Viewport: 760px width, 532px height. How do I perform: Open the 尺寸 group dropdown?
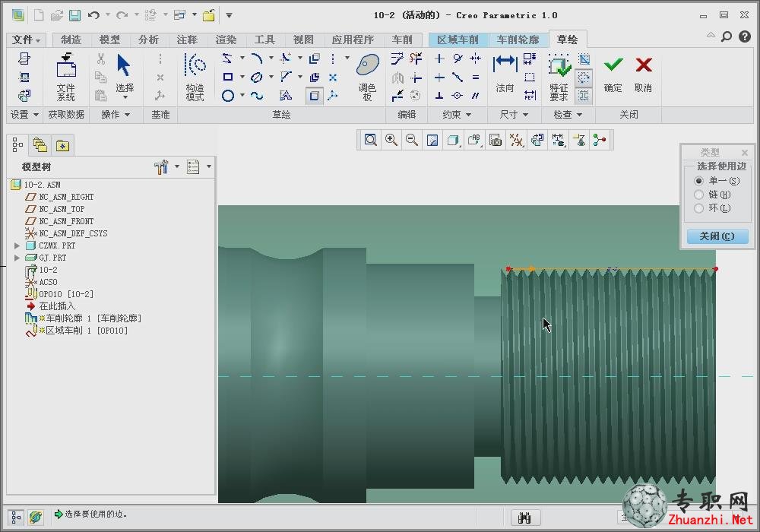(514, 115)
